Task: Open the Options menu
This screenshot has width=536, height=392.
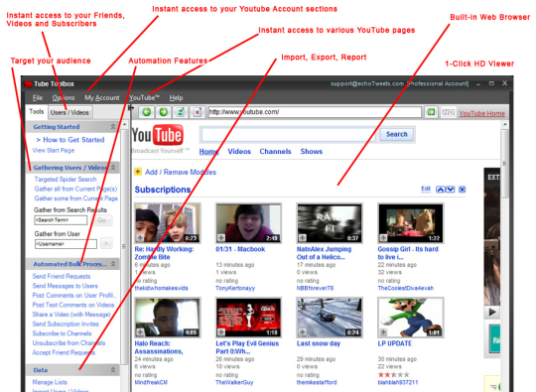Action: [x=64, y=97]
